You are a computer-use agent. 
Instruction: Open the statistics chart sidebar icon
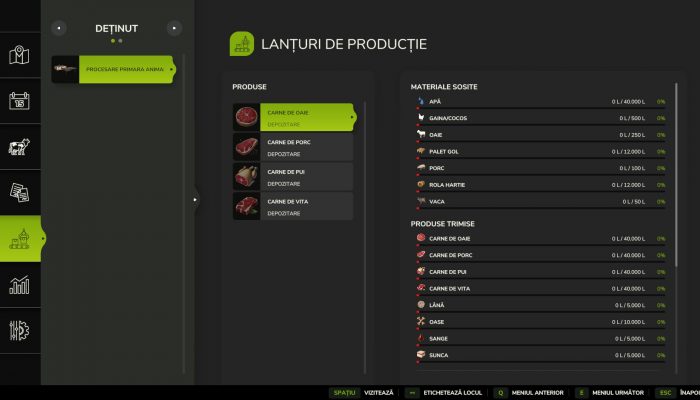pyautogui.click(x=19, y=285)
